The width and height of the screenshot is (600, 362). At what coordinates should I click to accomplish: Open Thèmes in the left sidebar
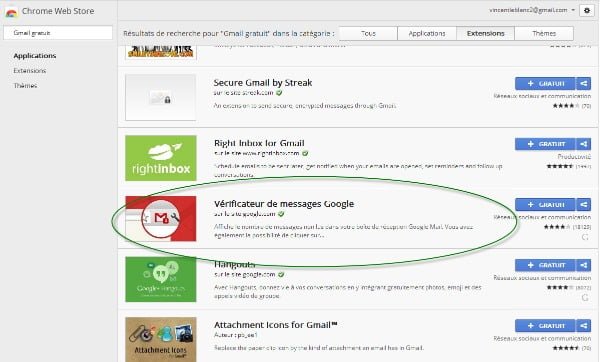coord(25,85)
